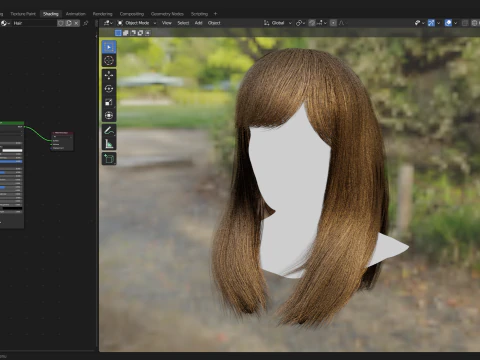The height and width of the screenshot is (360, 480).
Task: Set selection mode to invert
Action: [x=140, y=33]
